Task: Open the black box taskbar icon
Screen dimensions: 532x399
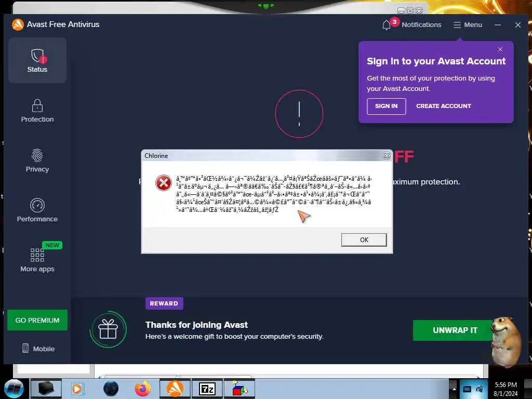Action: (46, 389)
